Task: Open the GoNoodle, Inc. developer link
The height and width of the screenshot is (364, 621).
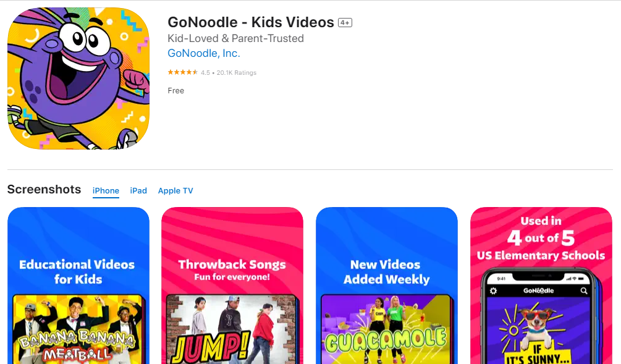Action: (204, 53)
